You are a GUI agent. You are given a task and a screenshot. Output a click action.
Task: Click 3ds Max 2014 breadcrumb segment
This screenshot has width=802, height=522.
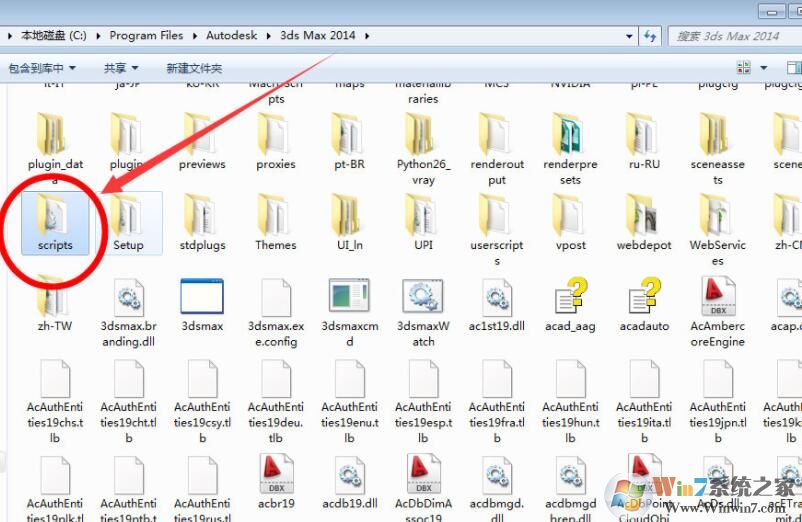point(318,35)
